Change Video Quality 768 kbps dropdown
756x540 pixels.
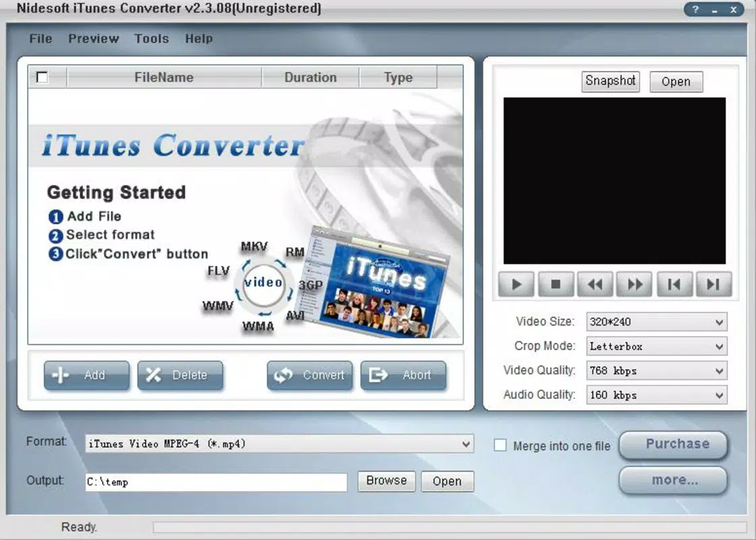657,371
